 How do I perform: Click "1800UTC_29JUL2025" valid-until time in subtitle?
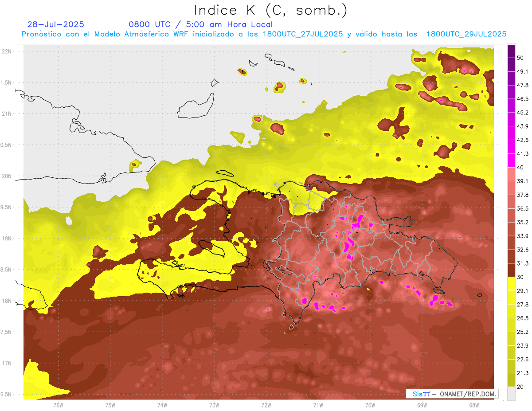[466, 34]
